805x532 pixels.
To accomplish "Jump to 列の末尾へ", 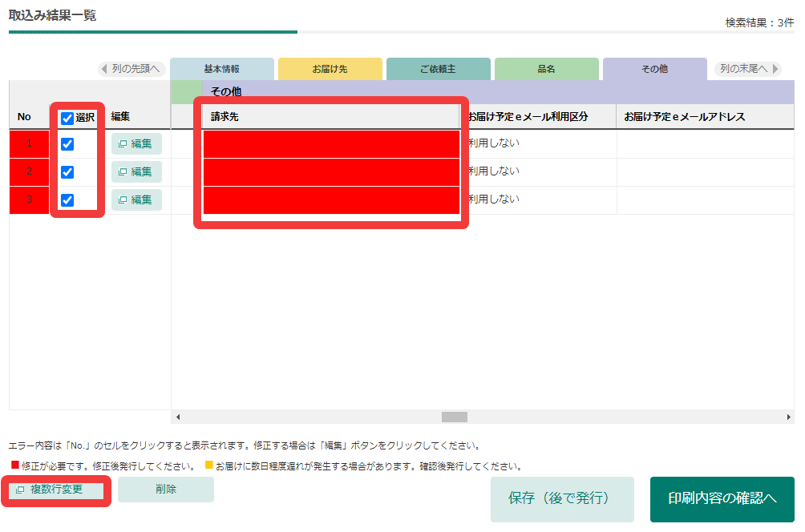I will point(748,69).
